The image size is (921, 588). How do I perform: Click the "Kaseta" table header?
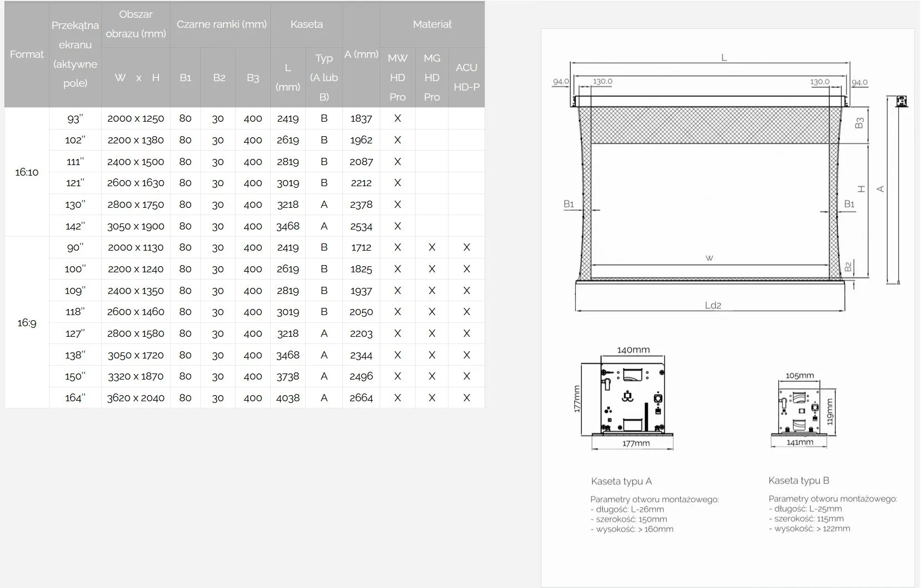point(306,24)
